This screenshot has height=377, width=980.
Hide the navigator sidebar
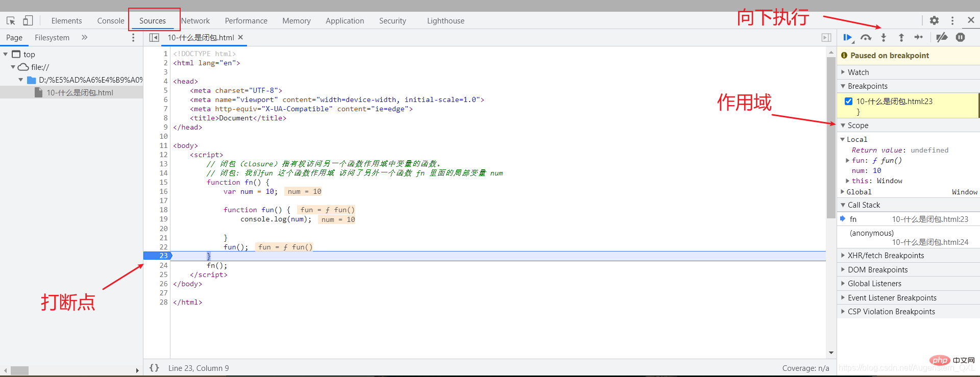[154, 37]
